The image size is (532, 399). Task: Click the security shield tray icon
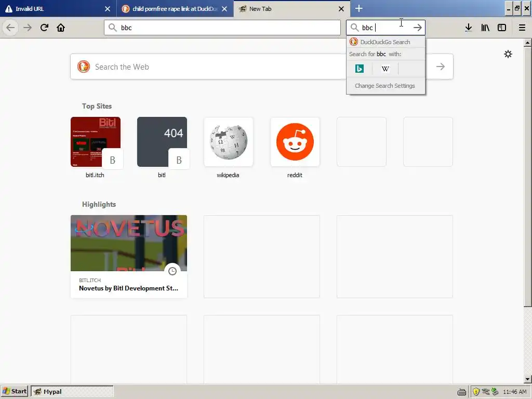[476, 392]
